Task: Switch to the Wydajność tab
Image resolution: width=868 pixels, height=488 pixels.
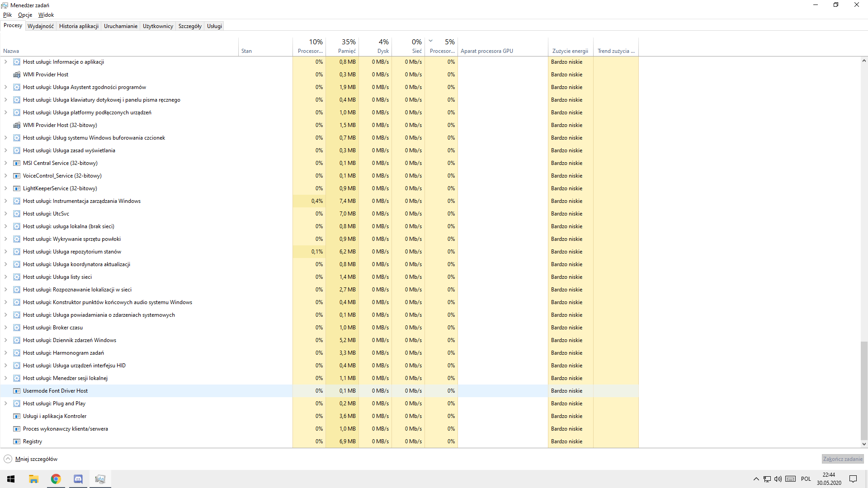Action: pyautogui.click(x=41, y=26)
